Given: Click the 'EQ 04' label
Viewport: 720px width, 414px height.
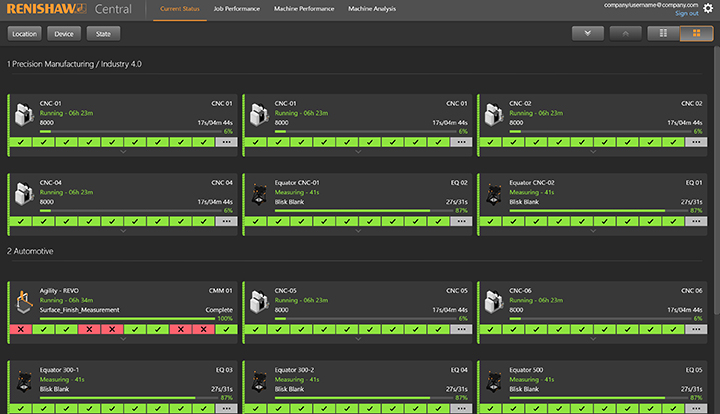Looking at the screenshot, I should pos(459,369).
